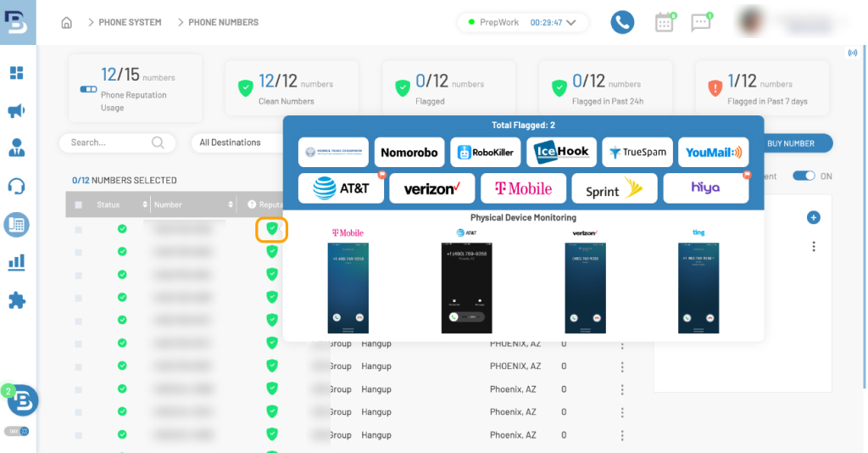
Task: Click the FCC provider tile
Action: [333, 153]
